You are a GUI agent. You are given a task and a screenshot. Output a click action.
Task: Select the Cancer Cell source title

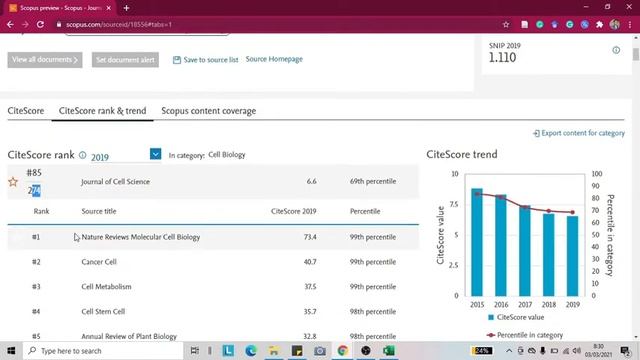pyautogui.click(x=99, y=262)
